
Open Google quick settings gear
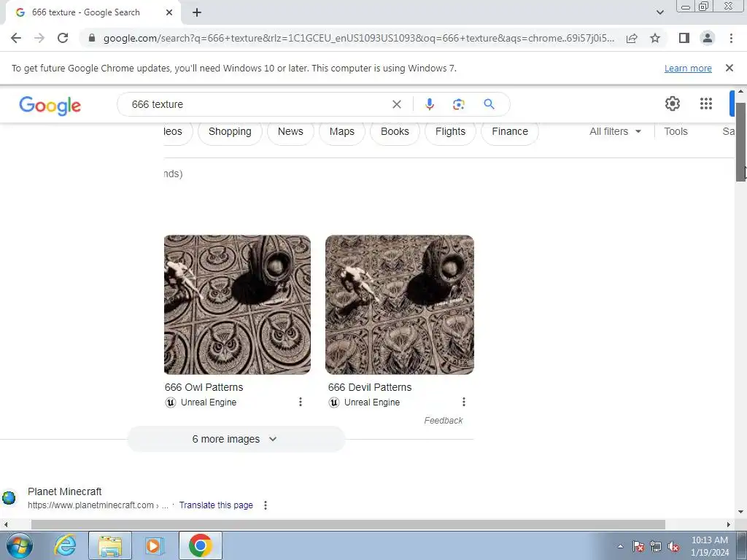672,104
